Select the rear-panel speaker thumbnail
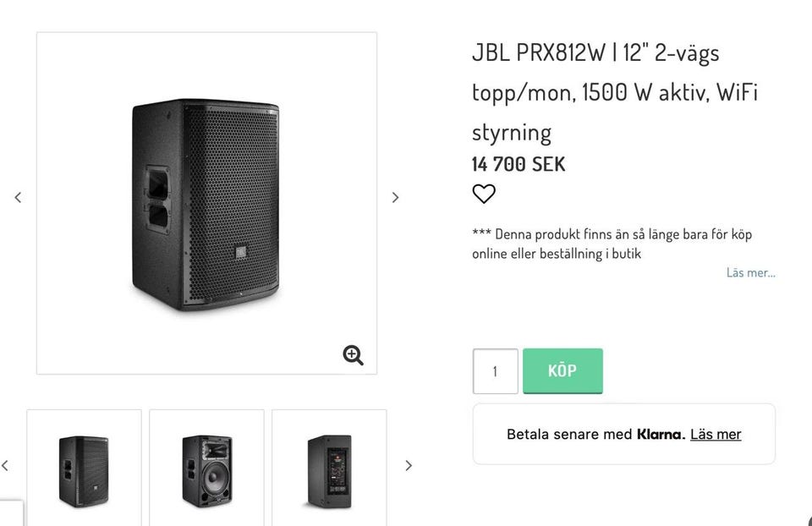 point(329,470)
